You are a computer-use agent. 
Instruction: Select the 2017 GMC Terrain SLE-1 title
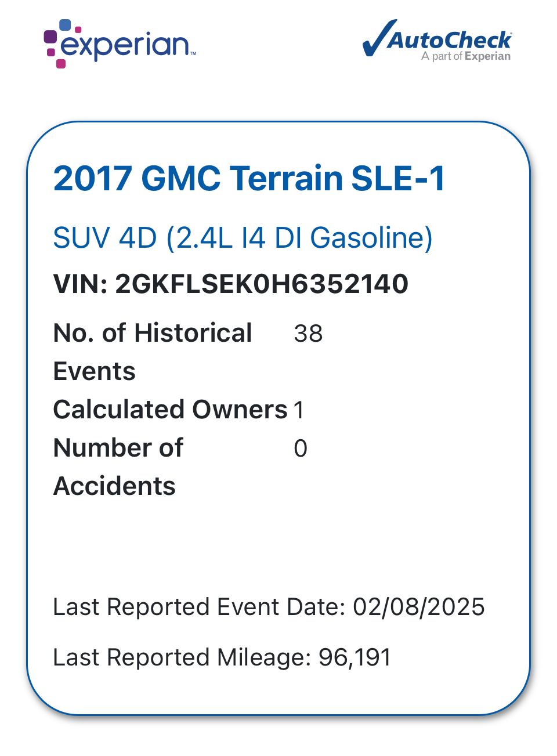tap(249, 178)
